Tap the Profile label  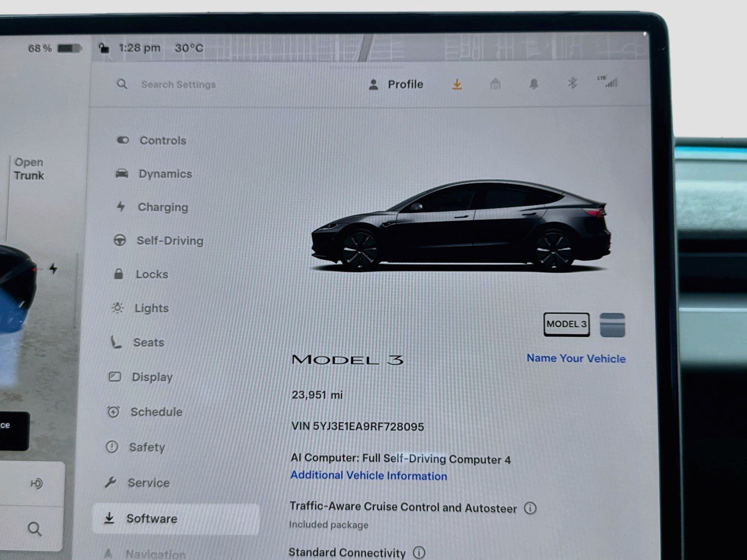pyautogui.click(x=405, y=84)
